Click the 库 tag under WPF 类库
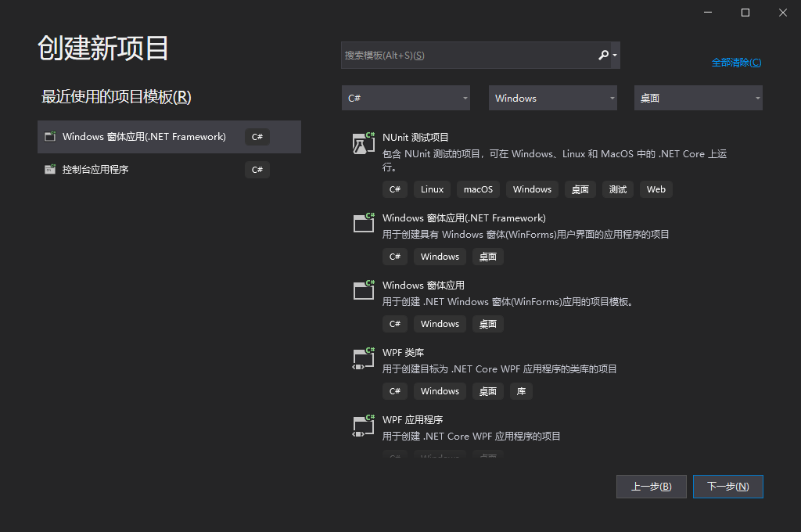Screen dimensions: 801x532 pyautogui.click(x=521, y=391)
